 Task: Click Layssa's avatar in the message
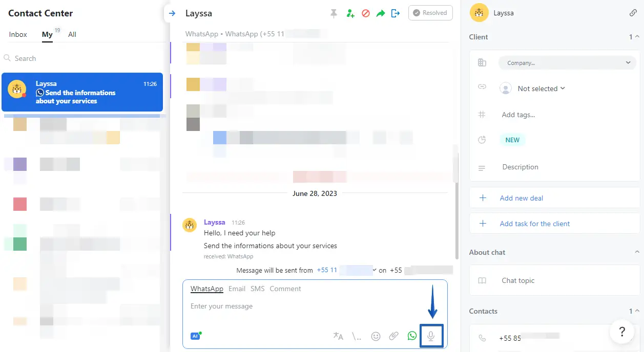click(190, 225)
